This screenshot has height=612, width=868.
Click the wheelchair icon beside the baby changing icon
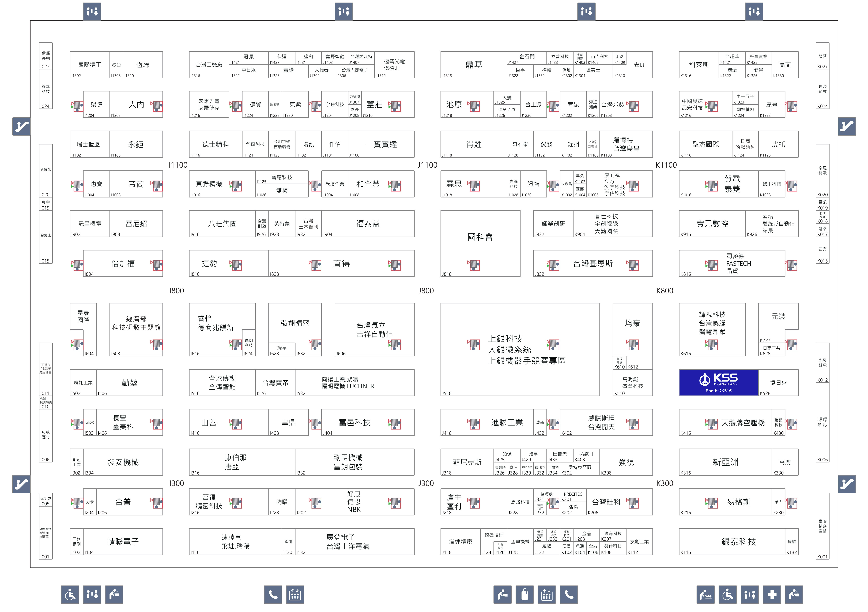coord(728,595)
